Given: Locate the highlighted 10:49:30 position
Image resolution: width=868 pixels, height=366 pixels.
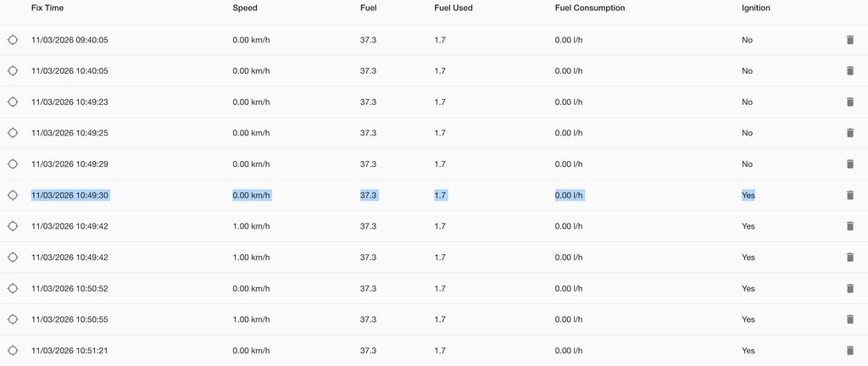Looking at the screenshot, I should (13, 195).
